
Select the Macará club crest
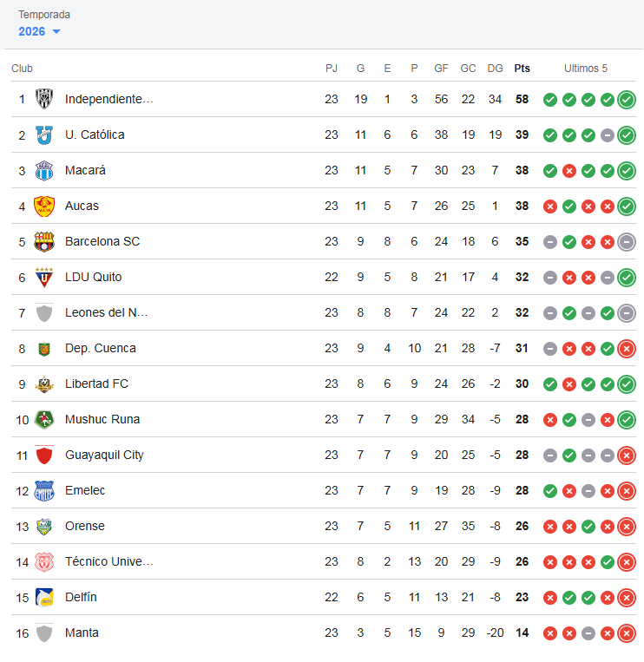44,171
